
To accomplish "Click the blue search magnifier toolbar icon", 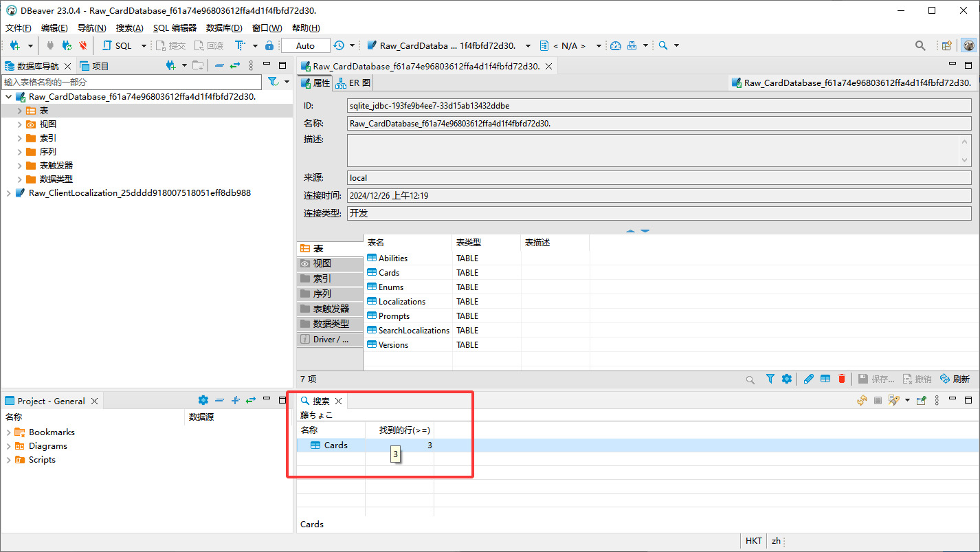I will tap(663, 45).
